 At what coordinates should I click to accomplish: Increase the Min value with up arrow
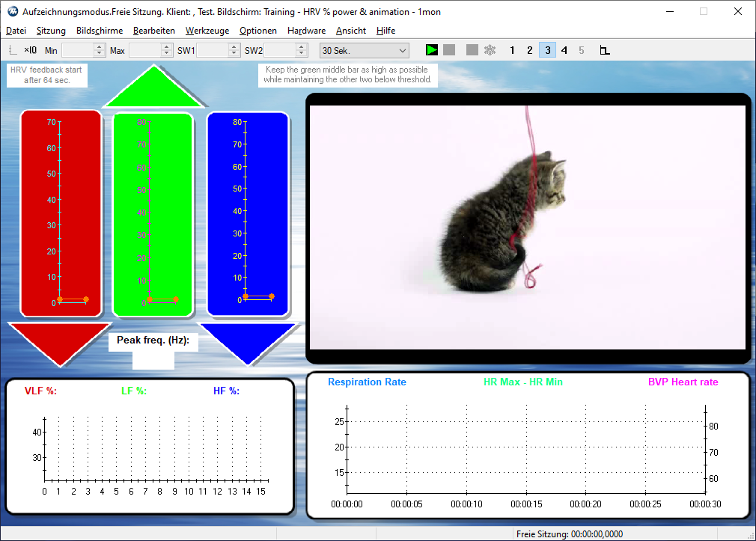click(x=100, y=47)
